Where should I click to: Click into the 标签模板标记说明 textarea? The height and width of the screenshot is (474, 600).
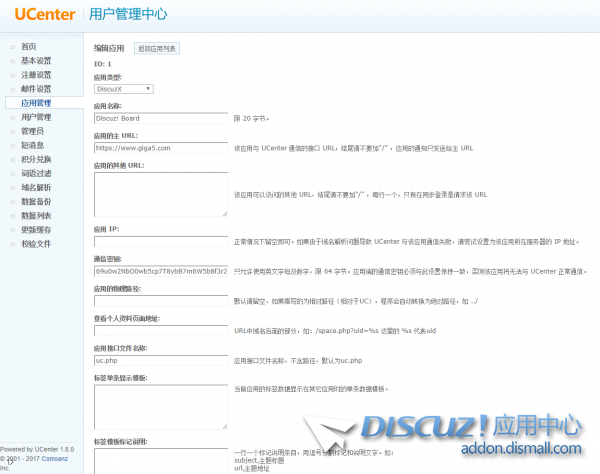pos(161,461)
